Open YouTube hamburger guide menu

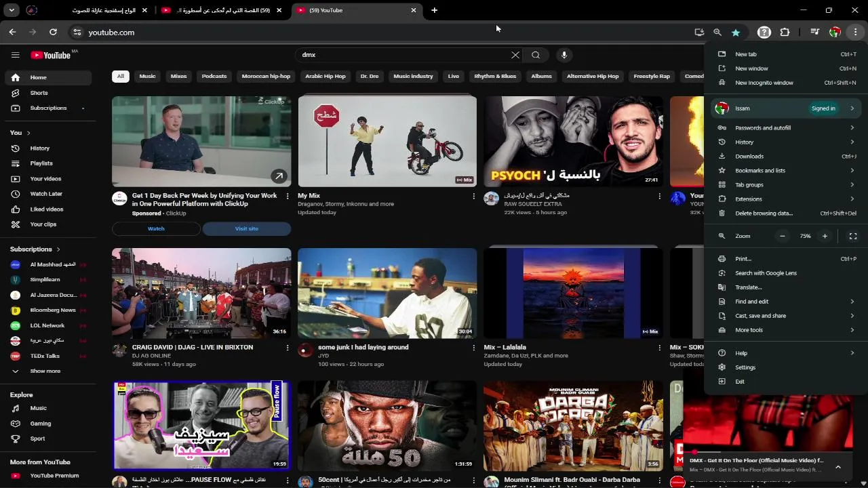16,55
